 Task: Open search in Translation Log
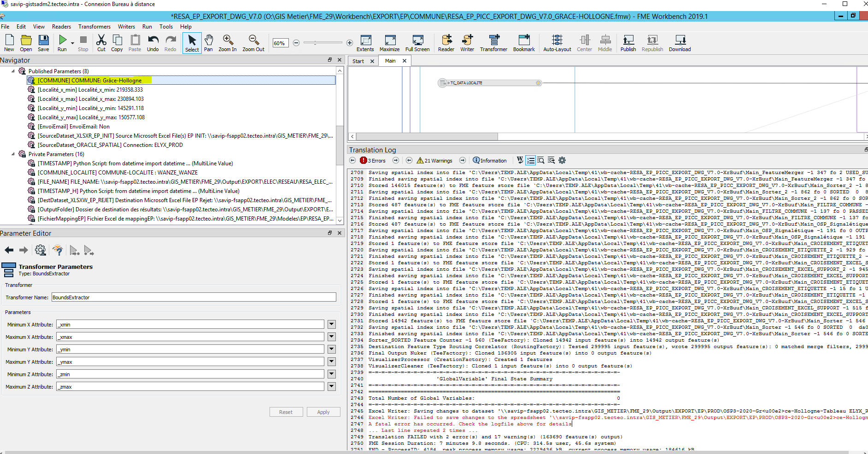tap(541, 160)
